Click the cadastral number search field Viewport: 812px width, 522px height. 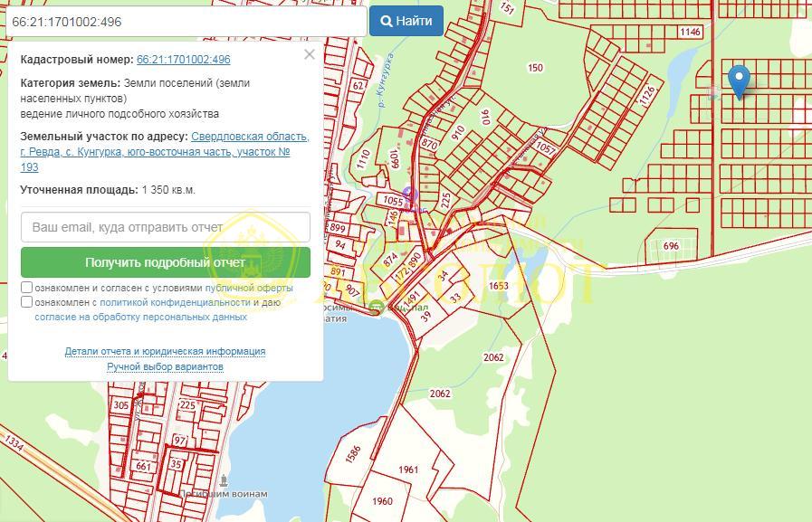(186, 22)
